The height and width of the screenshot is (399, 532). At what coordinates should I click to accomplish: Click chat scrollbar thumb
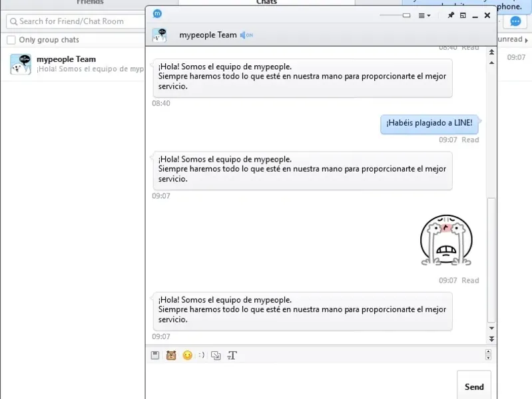(x=491, y=259)
